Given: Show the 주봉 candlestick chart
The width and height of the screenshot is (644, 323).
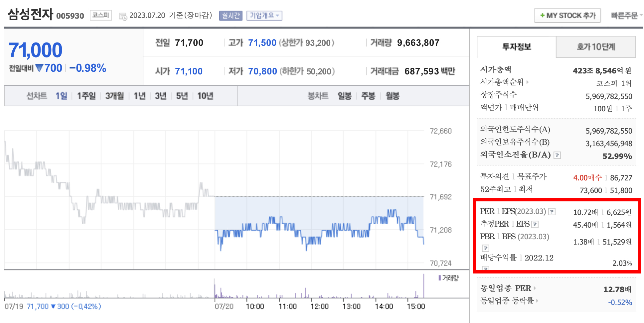Looking at the screenshot, I should [368, 96].
